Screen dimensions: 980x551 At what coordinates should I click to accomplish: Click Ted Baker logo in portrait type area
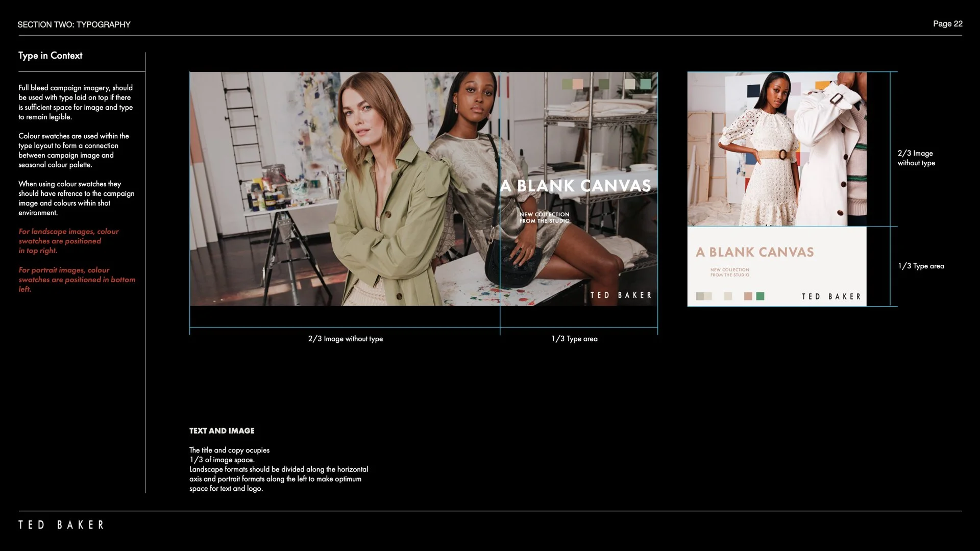point(831,297)
